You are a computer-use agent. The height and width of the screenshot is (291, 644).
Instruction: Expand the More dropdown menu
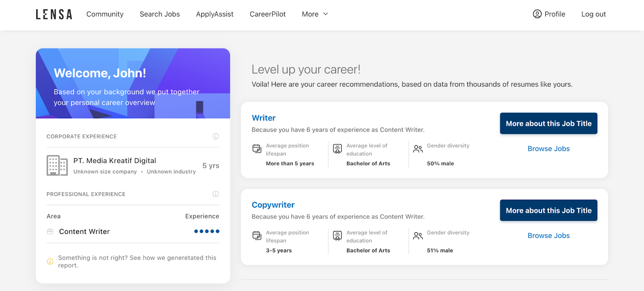(315, 14)
